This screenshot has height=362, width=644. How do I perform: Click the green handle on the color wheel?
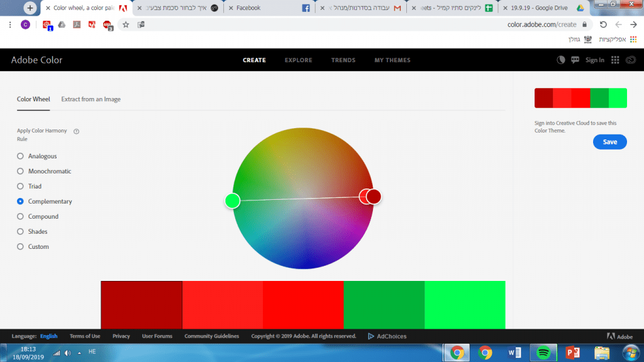[233, 200]
